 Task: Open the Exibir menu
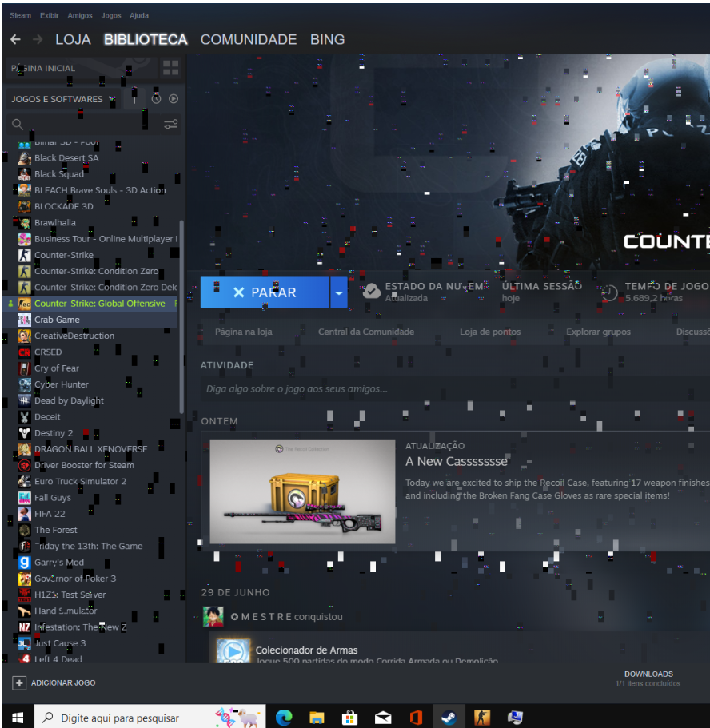click(50, 15)
